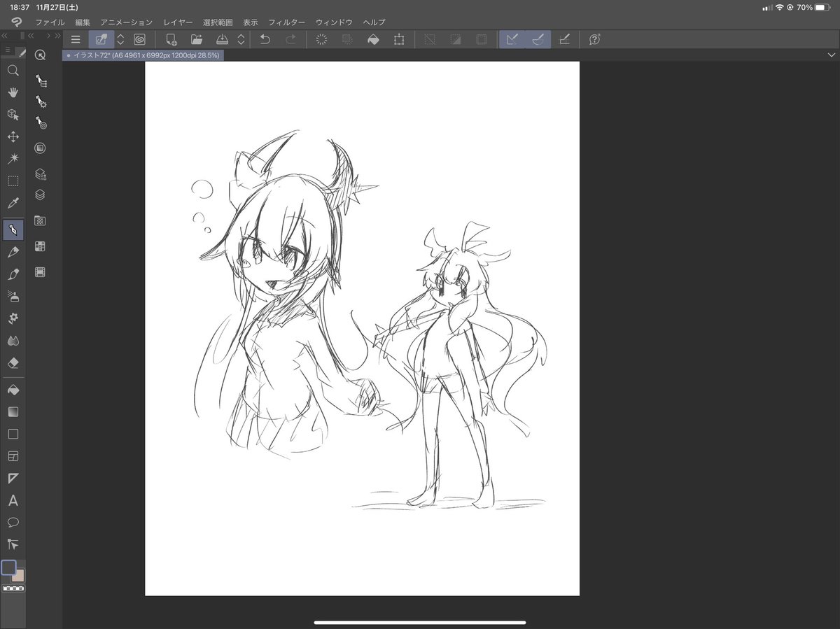Expand the up-down arrows after Save icon
Screen dimensions: 840x629
241,40
